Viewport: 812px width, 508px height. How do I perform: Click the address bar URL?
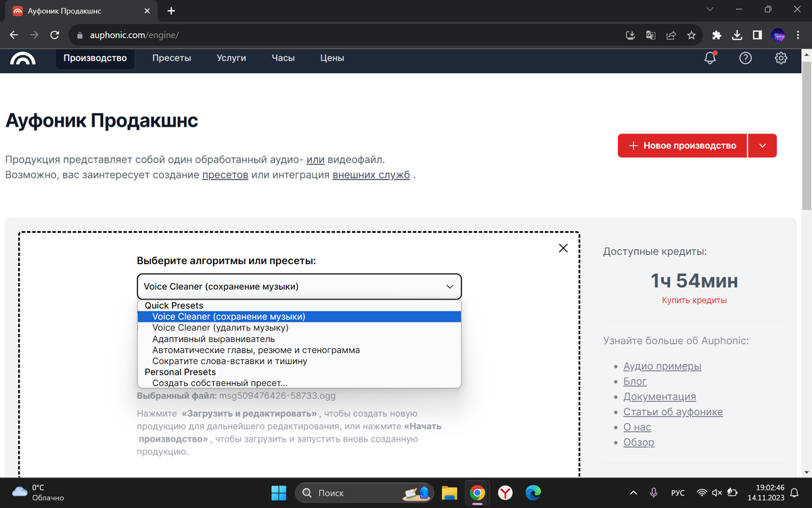pyautogui.click(x=134, y=35)
